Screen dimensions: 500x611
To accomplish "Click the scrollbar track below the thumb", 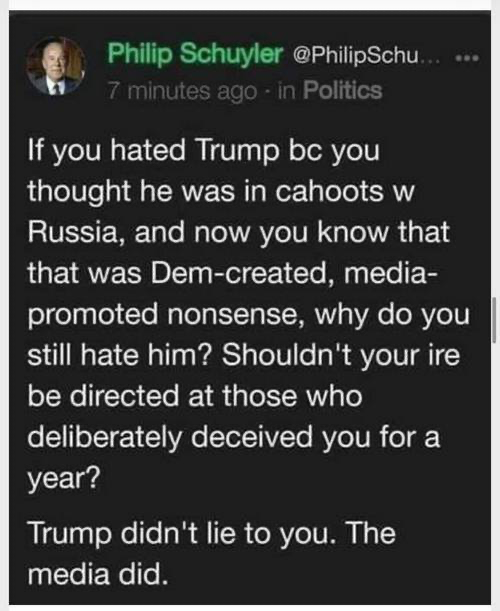I will point(494,471).
